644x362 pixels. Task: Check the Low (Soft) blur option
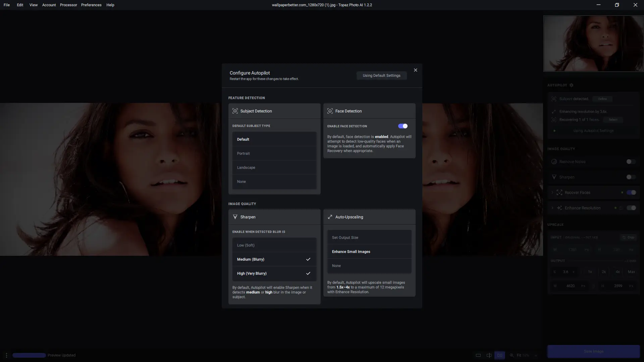(274, 245)
